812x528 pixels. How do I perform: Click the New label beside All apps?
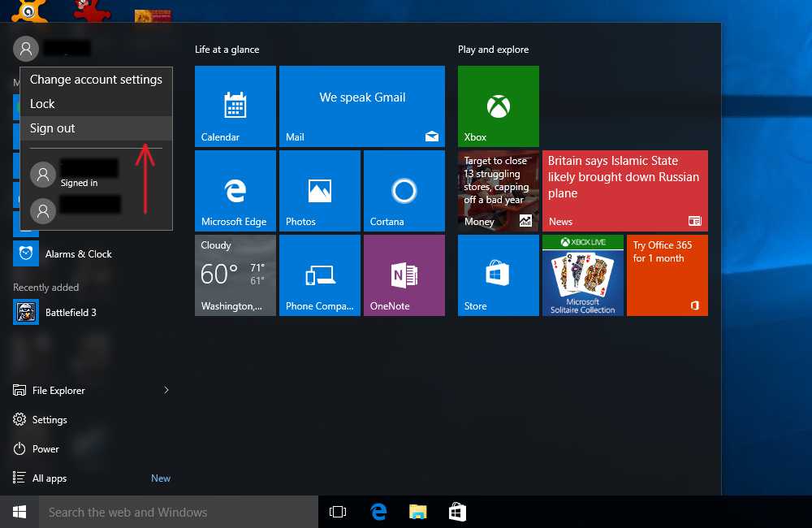161,478
